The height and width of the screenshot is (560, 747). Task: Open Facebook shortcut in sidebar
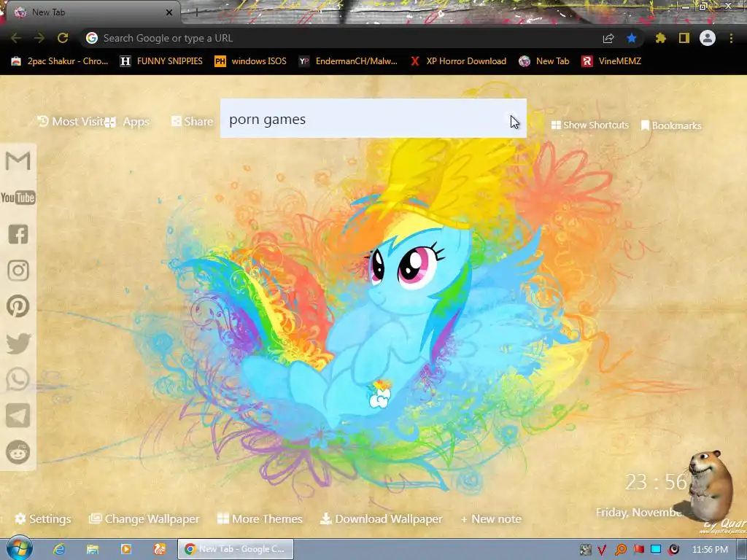tap(18, 234)
